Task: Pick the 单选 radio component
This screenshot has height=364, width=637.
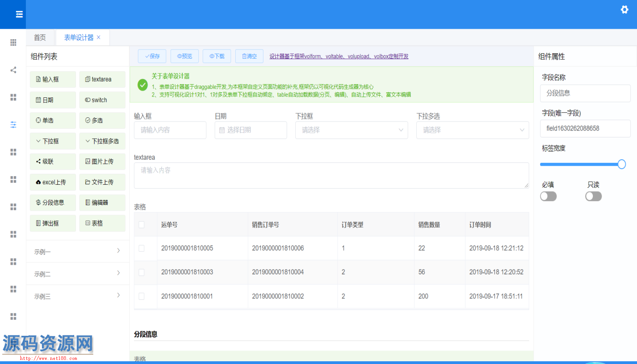Action: 53,121
